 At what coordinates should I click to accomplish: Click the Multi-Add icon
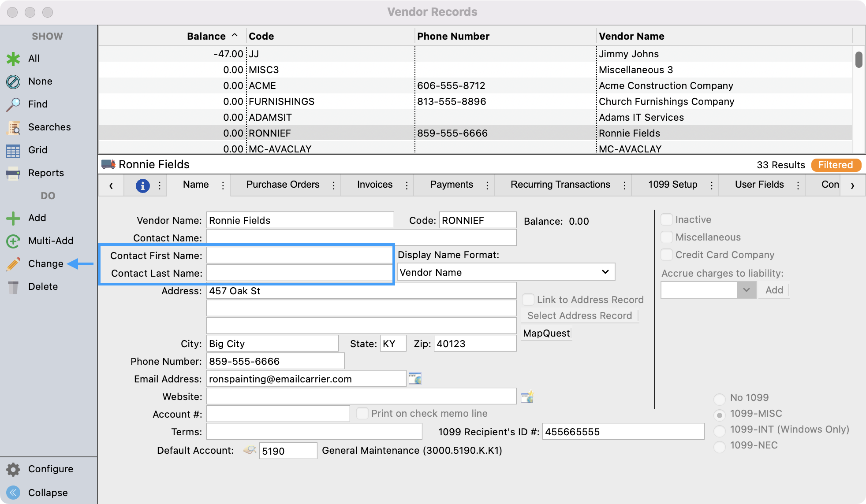click(13, 241)
